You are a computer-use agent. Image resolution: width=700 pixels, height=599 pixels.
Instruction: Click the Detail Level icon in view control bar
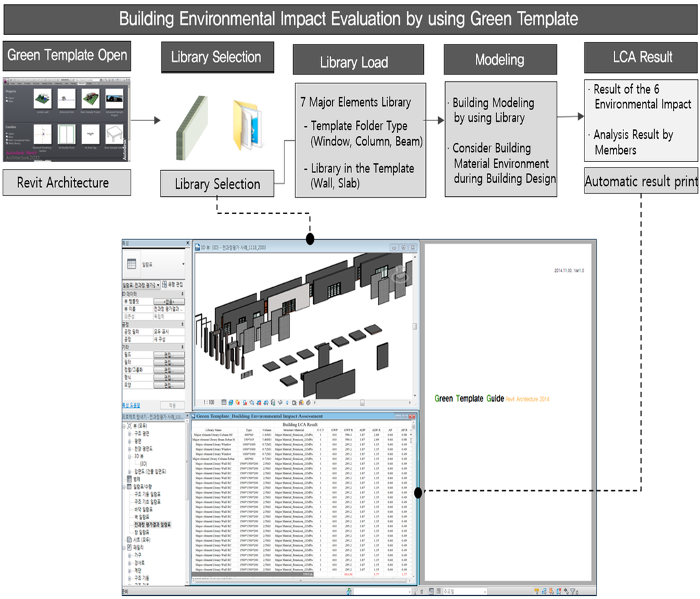[x=224, y=402]
